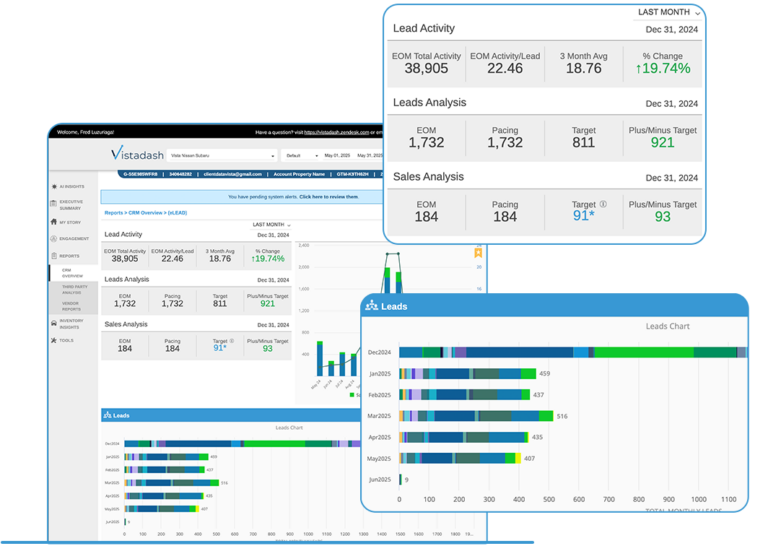768x546 pixels.
Task: Click the Tools sidebar icon
Action: pos(53,340)
